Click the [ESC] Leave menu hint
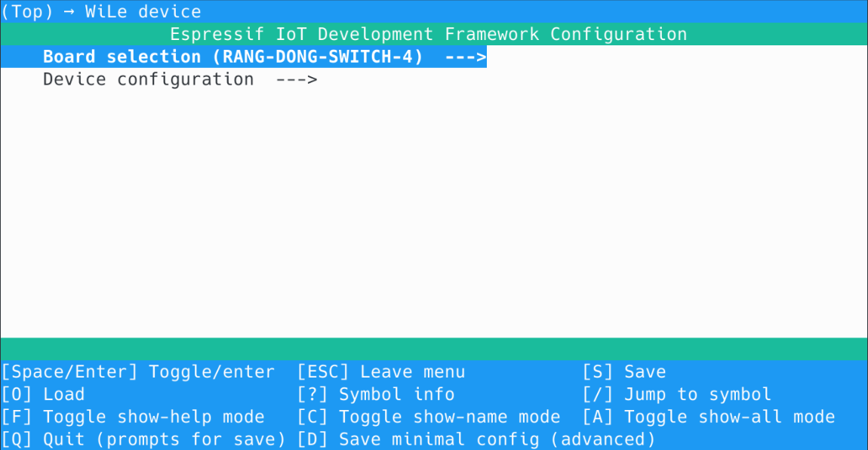Screen dimensions: 868x450 point(381,371)
